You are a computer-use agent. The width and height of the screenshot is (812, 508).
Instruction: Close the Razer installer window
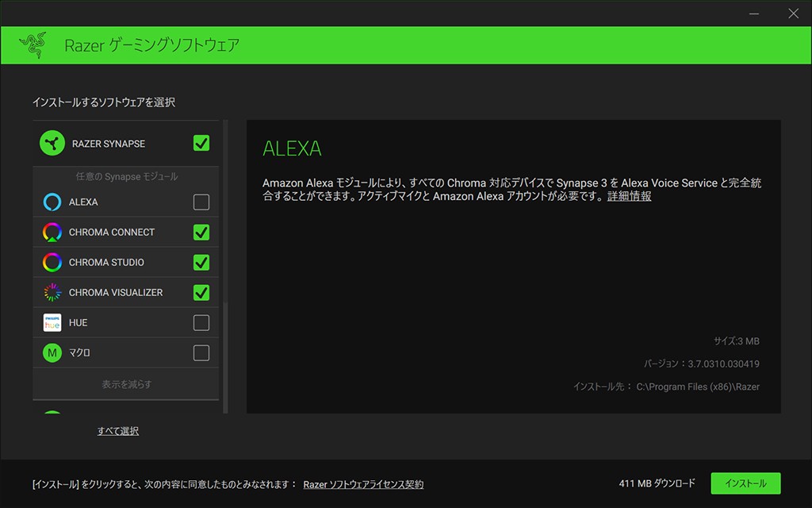click(x=793, y=13)
